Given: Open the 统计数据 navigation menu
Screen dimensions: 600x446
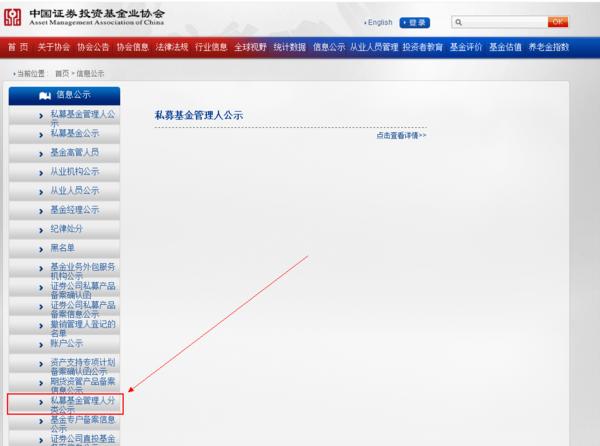Looking at the screenshot, I should 290,47.
